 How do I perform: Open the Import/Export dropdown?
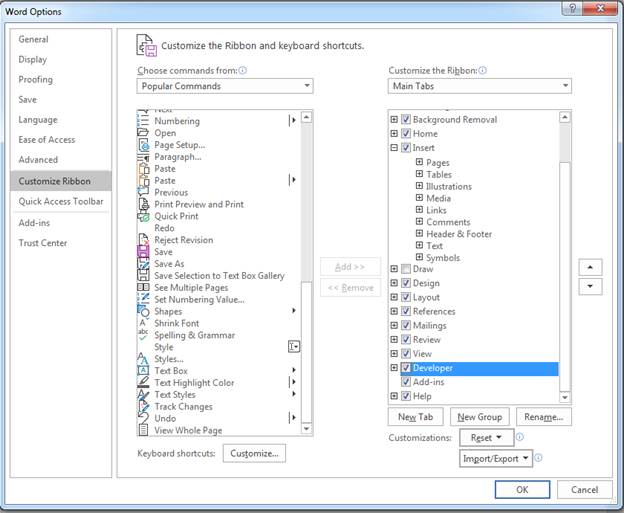tap(496, 458)
